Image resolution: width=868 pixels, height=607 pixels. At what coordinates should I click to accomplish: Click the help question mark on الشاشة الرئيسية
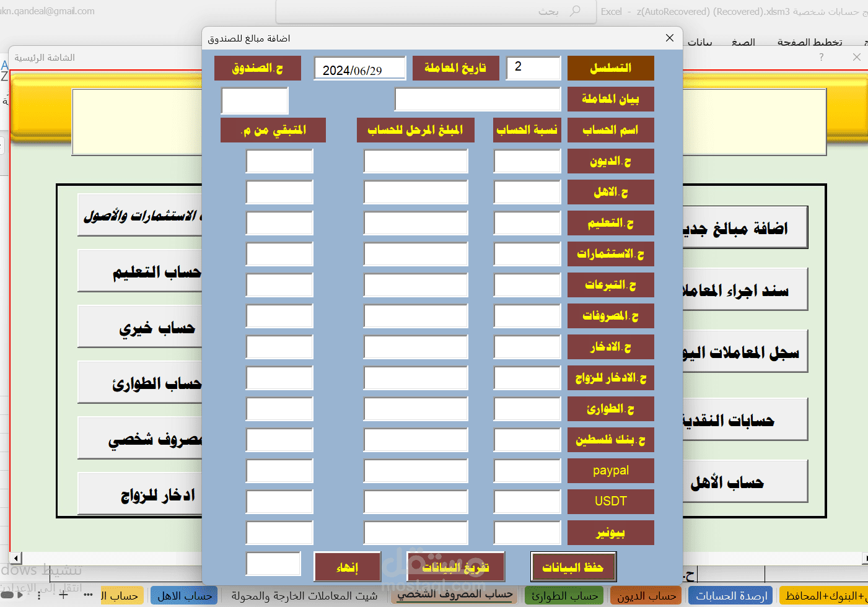pyautogui.click(x=822, y=57)
